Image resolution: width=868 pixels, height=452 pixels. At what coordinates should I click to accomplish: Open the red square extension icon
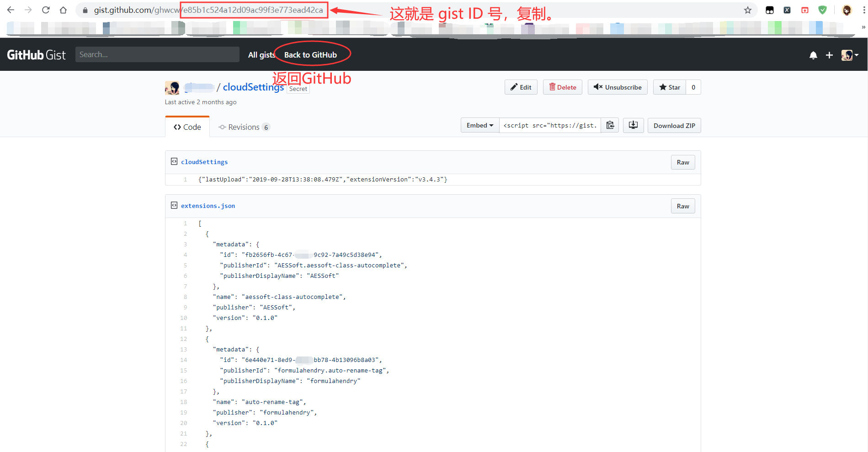pyautogui.click(x=805, y=10)
